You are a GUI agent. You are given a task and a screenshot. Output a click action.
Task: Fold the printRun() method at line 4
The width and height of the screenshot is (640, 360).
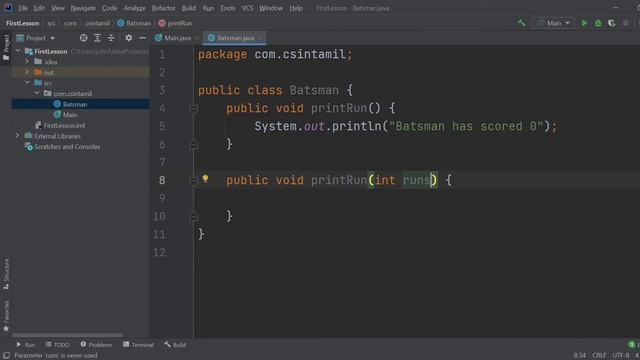193,109
